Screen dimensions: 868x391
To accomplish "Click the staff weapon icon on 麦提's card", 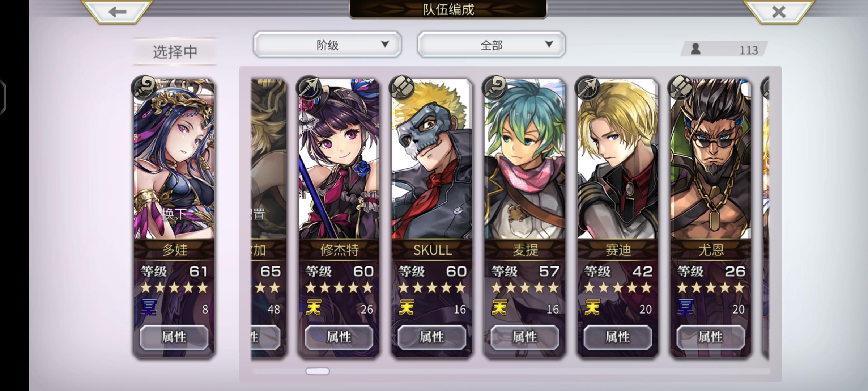I will (x=494, y=88).
